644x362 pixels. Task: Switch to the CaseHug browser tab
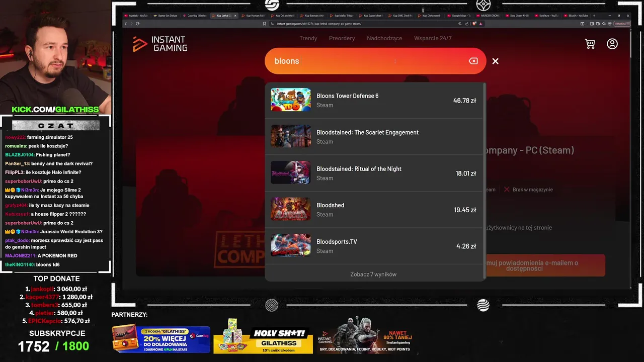(x=195, y=16)
